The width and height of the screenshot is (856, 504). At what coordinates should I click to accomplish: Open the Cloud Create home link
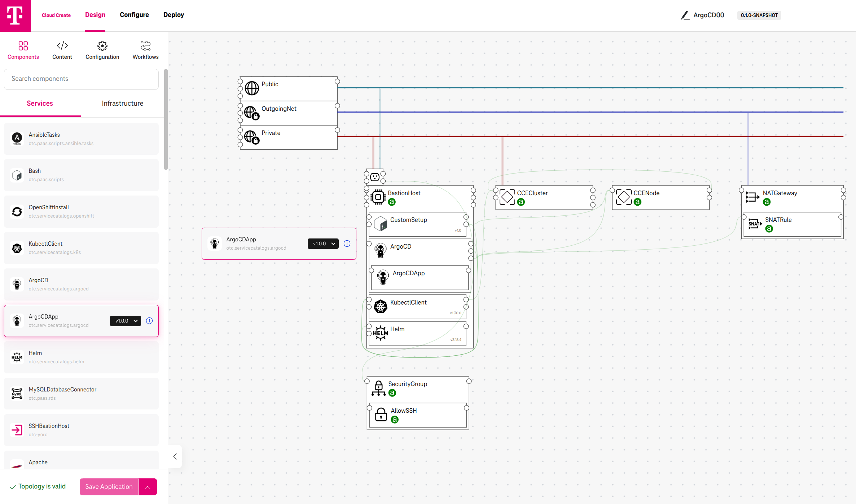click(x=56, y=15)
